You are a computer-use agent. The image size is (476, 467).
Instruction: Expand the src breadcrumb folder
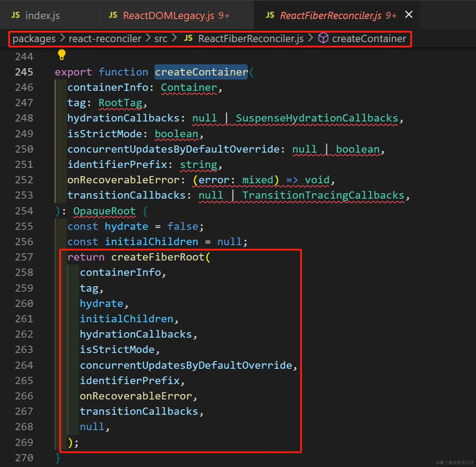[161, 39]
